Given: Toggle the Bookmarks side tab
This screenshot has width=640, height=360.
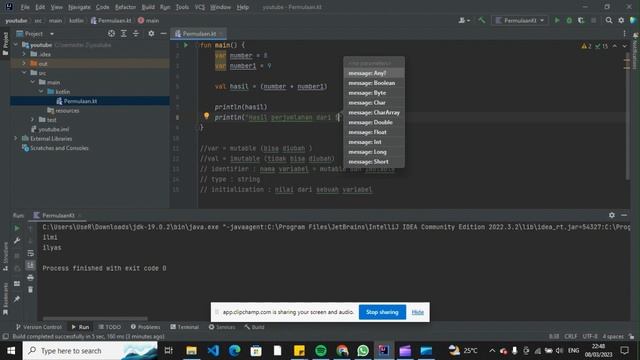Looking at the screenshot, I should 5,299.
